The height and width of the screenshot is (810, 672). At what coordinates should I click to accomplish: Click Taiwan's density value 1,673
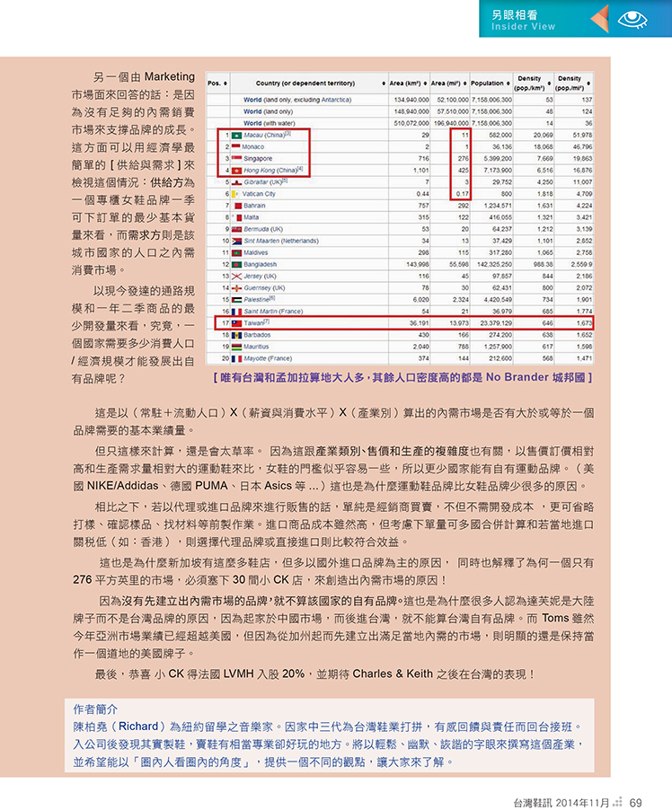[x=584, y=323]
